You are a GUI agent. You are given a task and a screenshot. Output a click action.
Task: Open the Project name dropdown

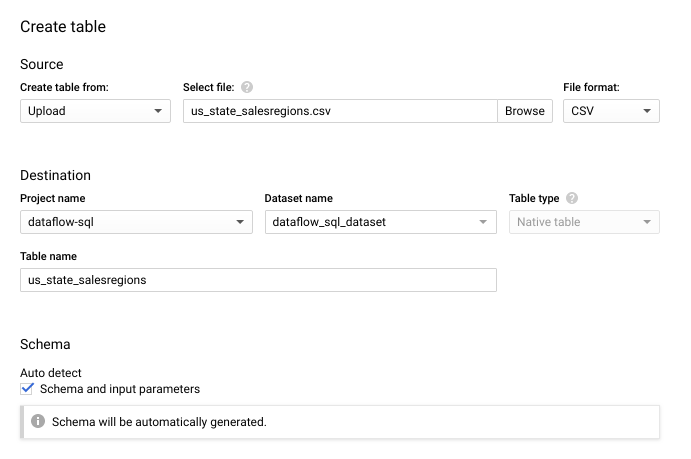point(136,222)
